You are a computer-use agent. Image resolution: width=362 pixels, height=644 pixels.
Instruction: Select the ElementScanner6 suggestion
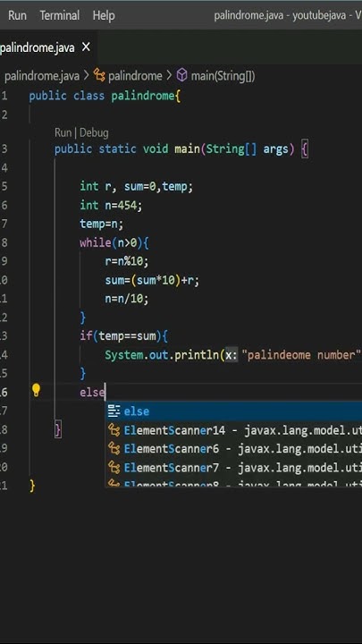tap(234, 448)
